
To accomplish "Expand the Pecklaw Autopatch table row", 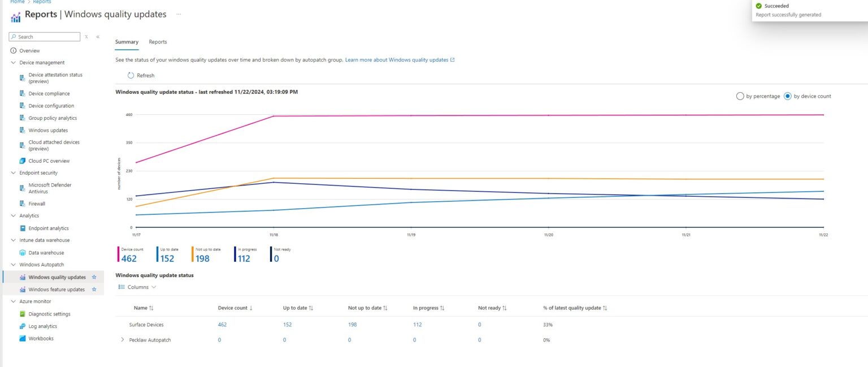I will point(123,340).
